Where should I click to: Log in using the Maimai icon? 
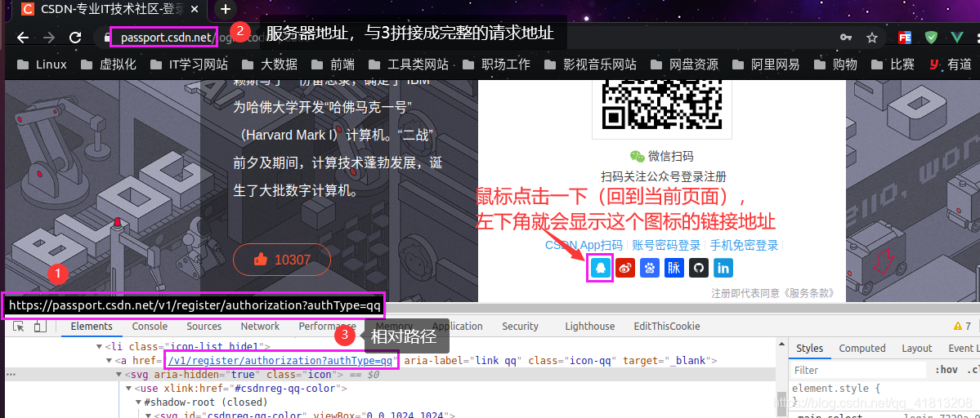[x=674, y=269]
